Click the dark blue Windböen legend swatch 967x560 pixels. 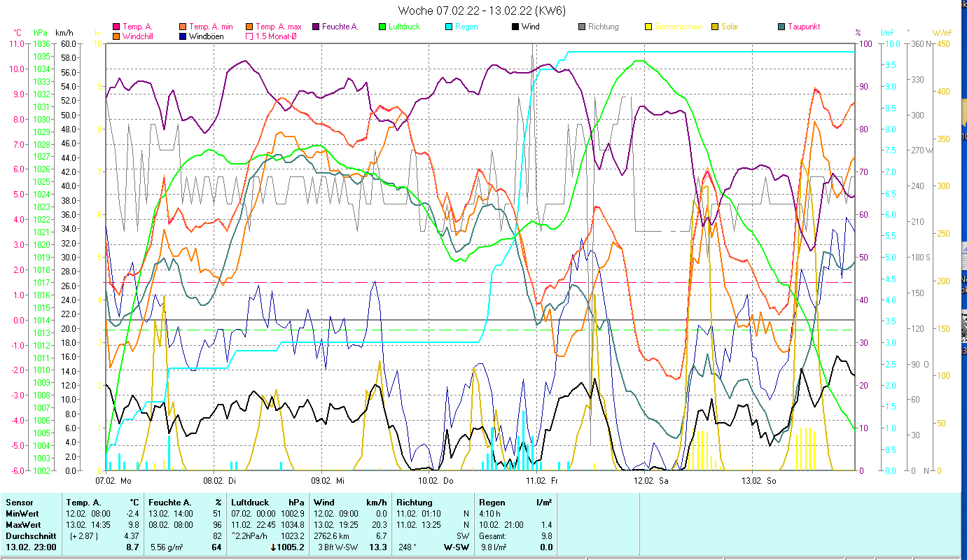pyautogui.click(x=183, y=36)
